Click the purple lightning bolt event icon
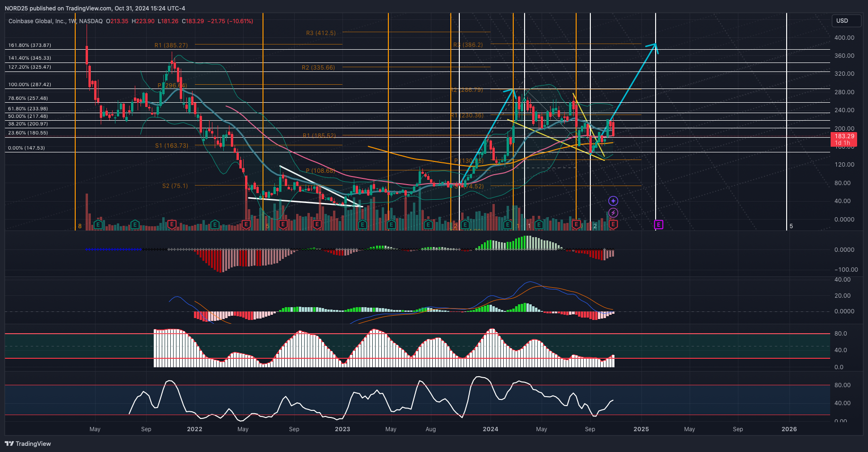This screenshot has height=452, width=868. point(613,213)
